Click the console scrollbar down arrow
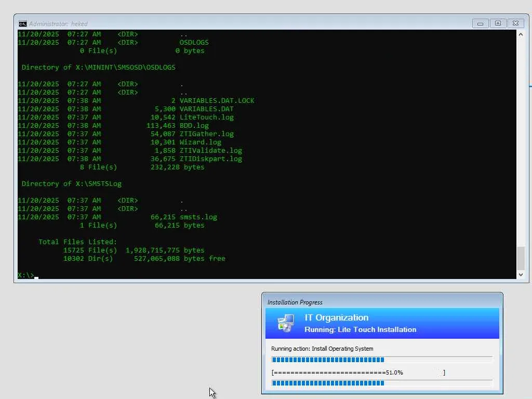This screenshot has width=532, height=399. click(521, 274)
